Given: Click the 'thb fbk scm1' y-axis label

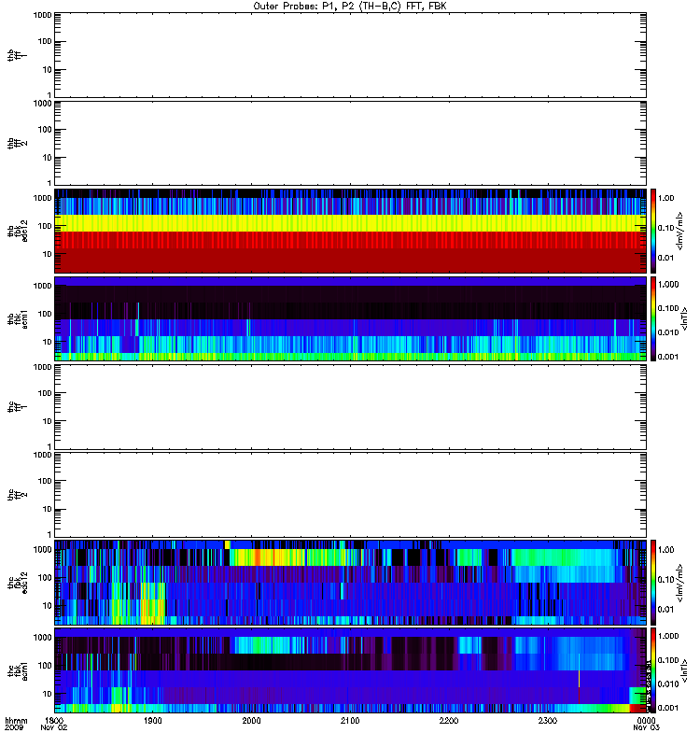Looking at the screenshot, I should tap(18, 319).
